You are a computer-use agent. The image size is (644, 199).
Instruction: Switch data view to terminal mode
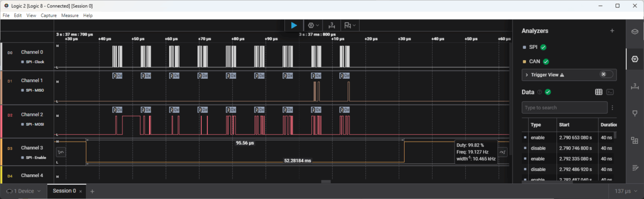pos(610,92)
